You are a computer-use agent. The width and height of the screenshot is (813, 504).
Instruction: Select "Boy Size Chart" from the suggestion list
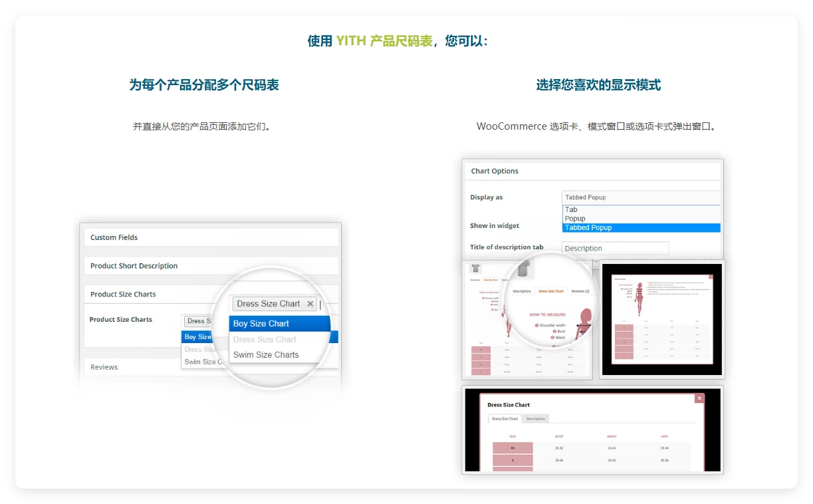tap(263, 323)
